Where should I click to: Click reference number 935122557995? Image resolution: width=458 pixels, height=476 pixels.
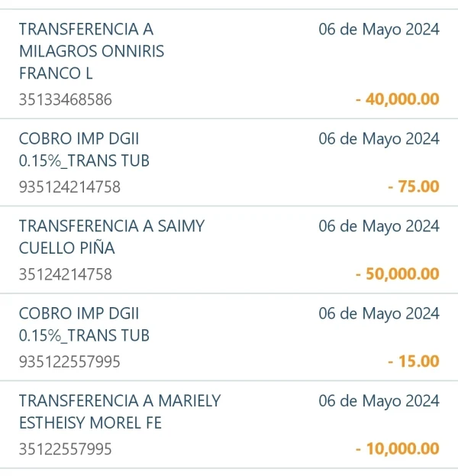[69, 361]
